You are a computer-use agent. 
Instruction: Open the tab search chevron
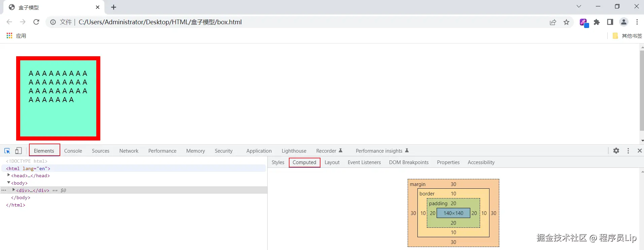pyautogui.click(x=579, y=6)
